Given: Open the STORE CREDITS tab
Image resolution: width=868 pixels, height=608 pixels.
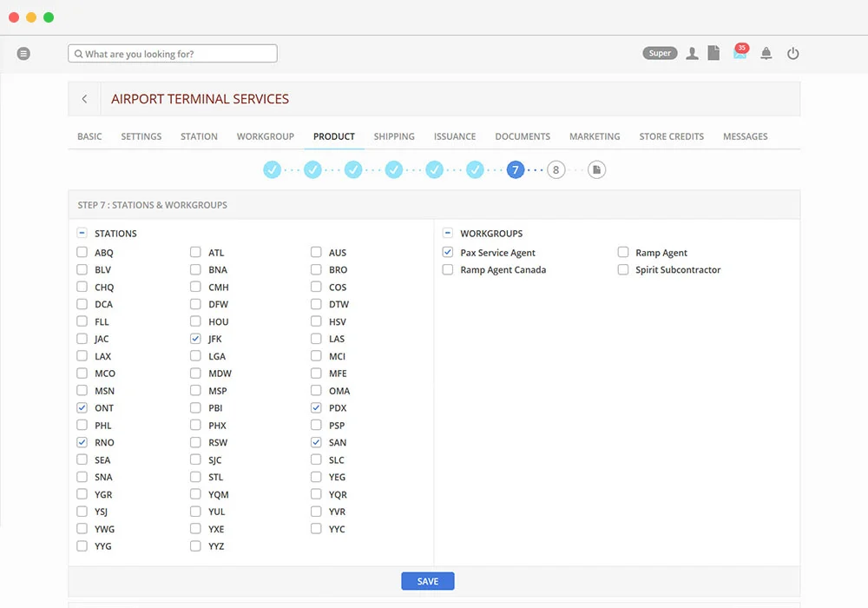Looking at the screenshot, I should pyautogui.click(x=671, y=136).
